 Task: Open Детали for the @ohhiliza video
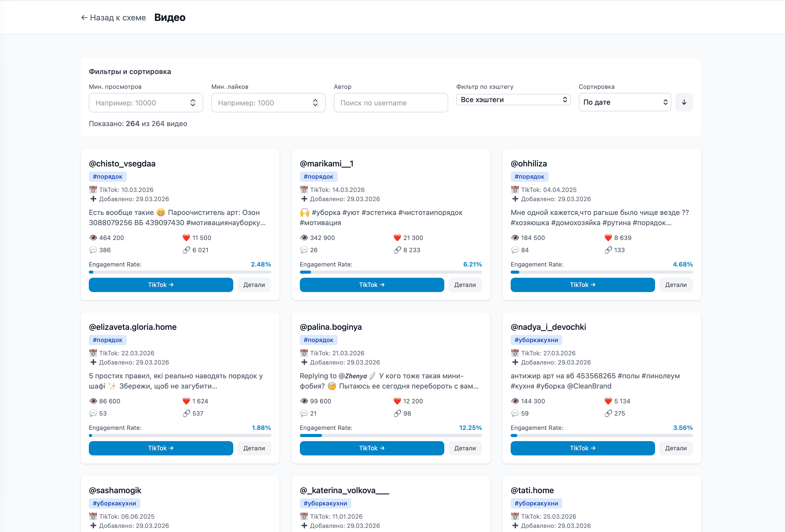click(x=676, y=284)
